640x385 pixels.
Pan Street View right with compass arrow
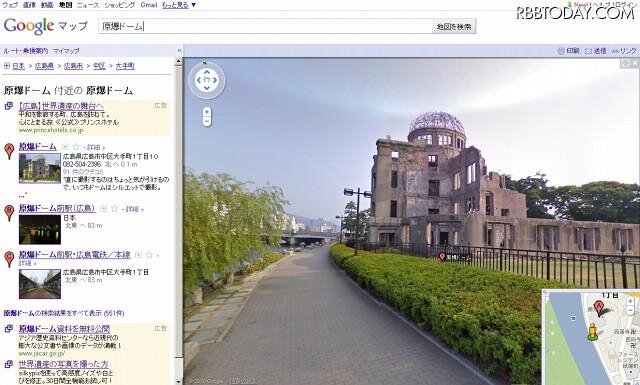(215, 80)
